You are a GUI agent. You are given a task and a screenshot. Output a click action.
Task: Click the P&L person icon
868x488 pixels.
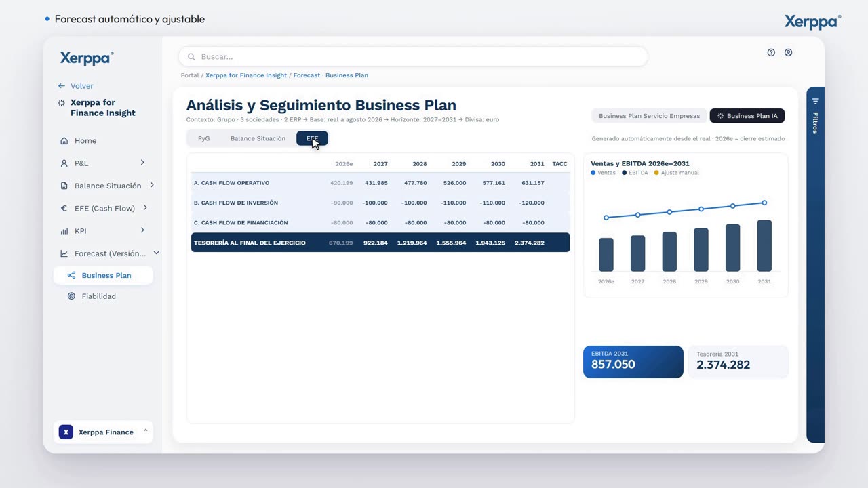pos(64,163)
